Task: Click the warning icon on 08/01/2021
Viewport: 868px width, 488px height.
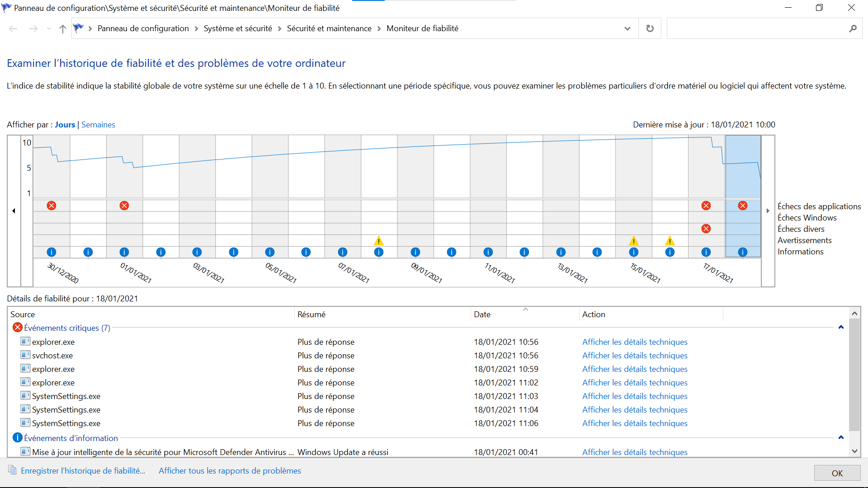Action: [x=379, y=240]
